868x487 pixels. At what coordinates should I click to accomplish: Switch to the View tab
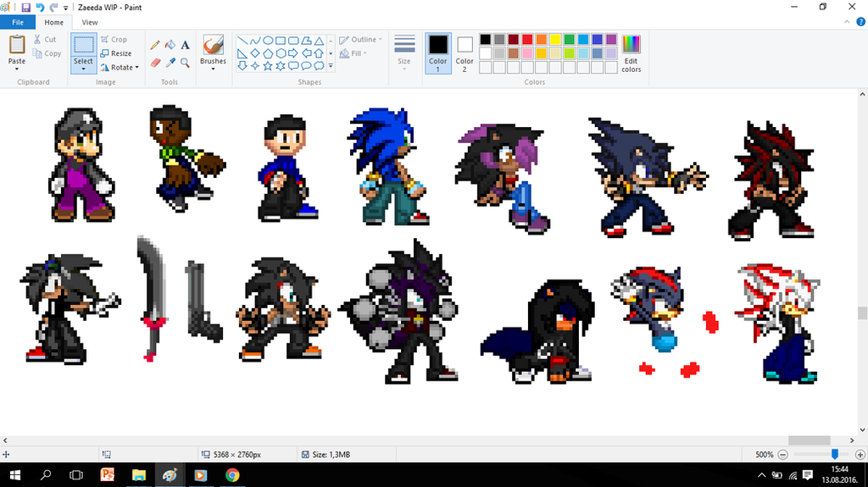click(90, 22)
